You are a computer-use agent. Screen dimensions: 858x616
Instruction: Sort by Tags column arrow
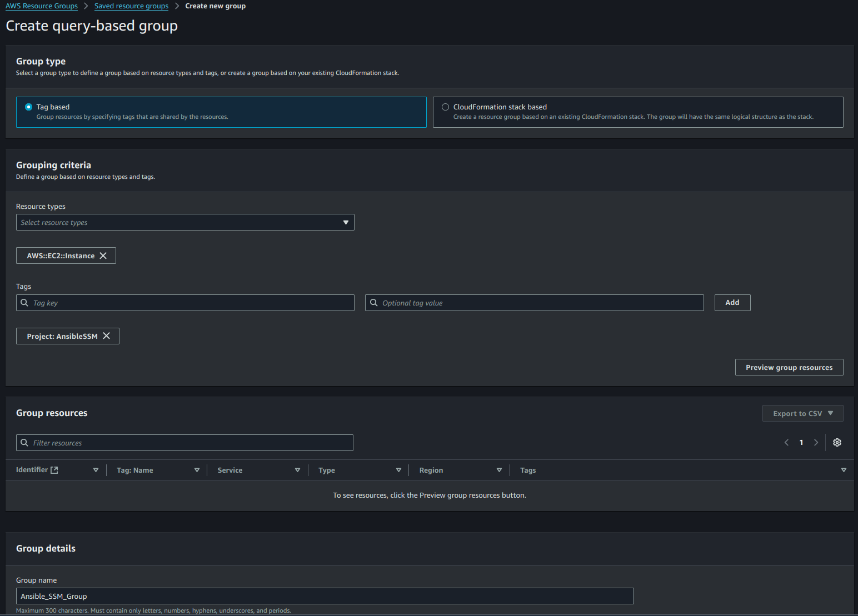[x=844, y=470]
